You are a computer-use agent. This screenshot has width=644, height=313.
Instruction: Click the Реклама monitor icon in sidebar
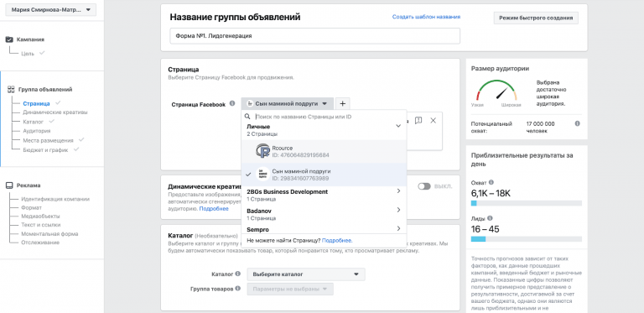(9, 185)
